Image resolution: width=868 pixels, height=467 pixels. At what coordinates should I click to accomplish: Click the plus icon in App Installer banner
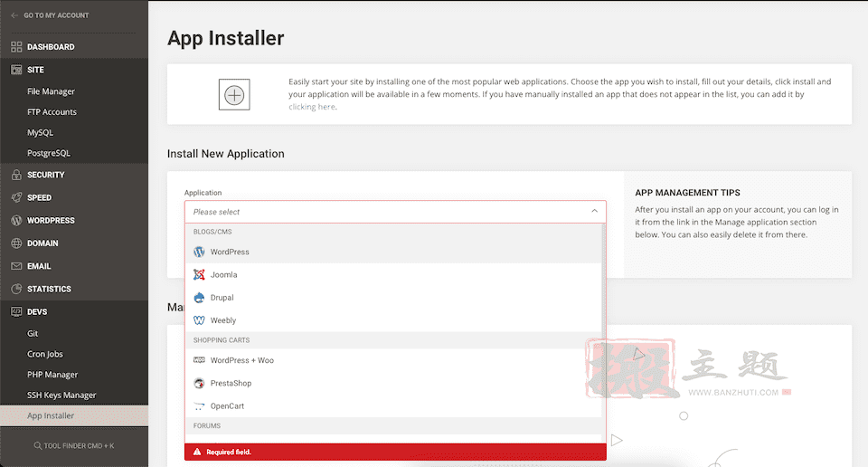(234, 95)
